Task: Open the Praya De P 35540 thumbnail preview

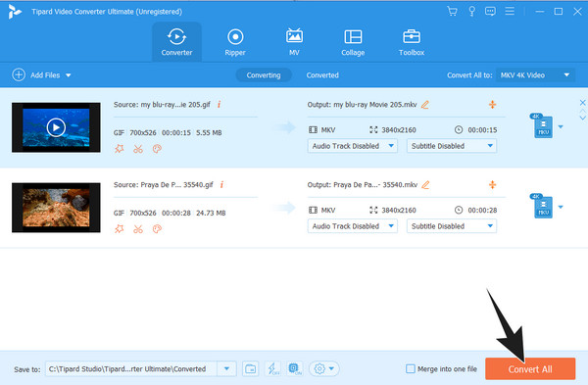Action: pos(56,208)
